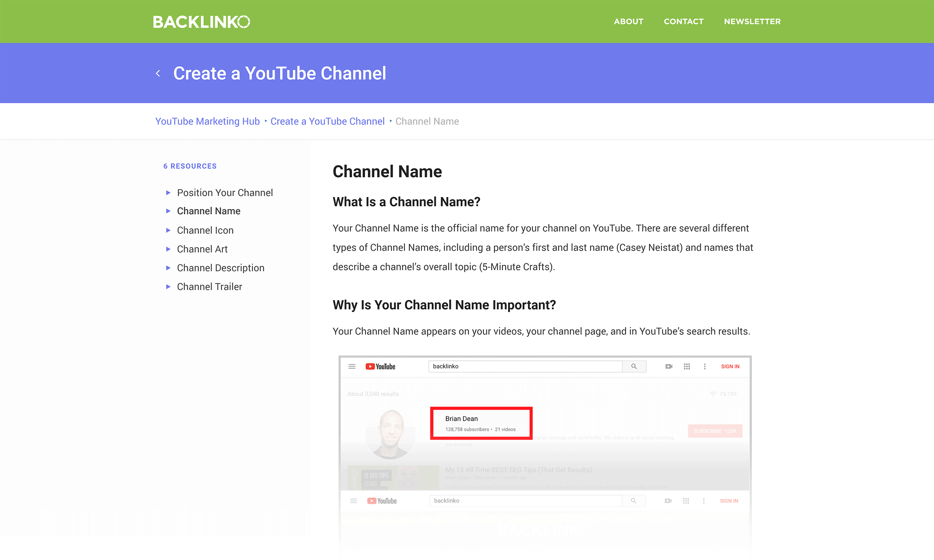Go to YouTube Marketing Hub breadcrumb

[x=207, y=121]
